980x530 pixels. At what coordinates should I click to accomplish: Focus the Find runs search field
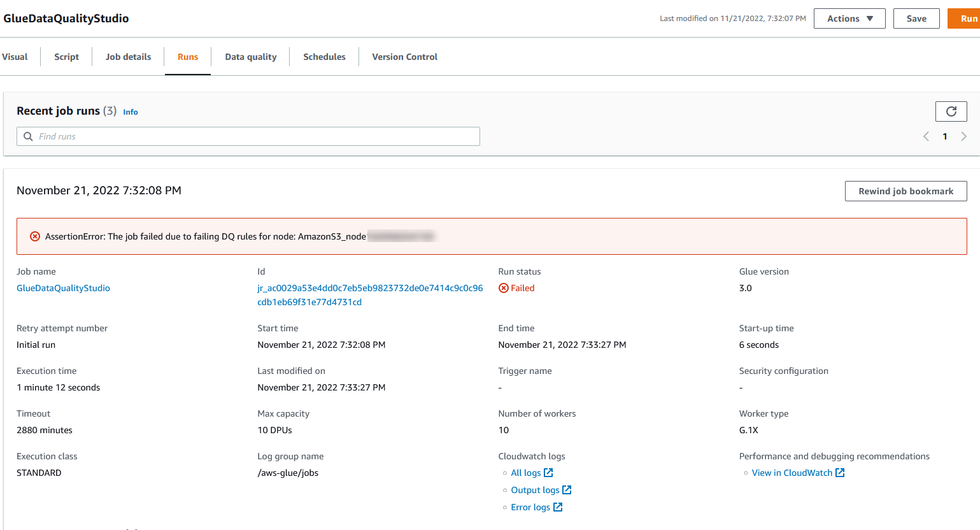click(x=248, y=136)
